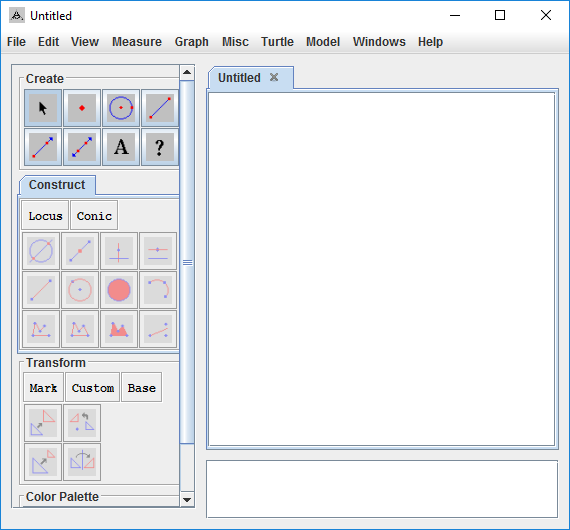Click the arc construct icon
This screenshot has width=570, height=530.
click(x=158, y=290)
